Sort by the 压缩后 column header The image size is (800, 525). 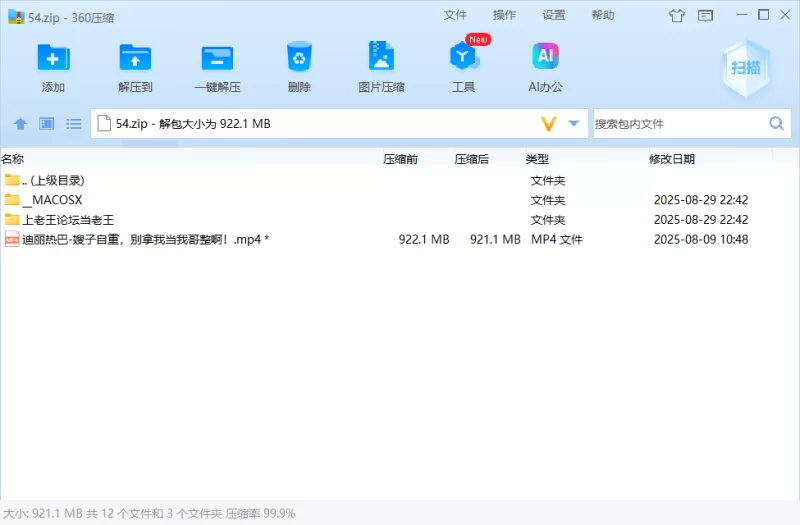471,159
